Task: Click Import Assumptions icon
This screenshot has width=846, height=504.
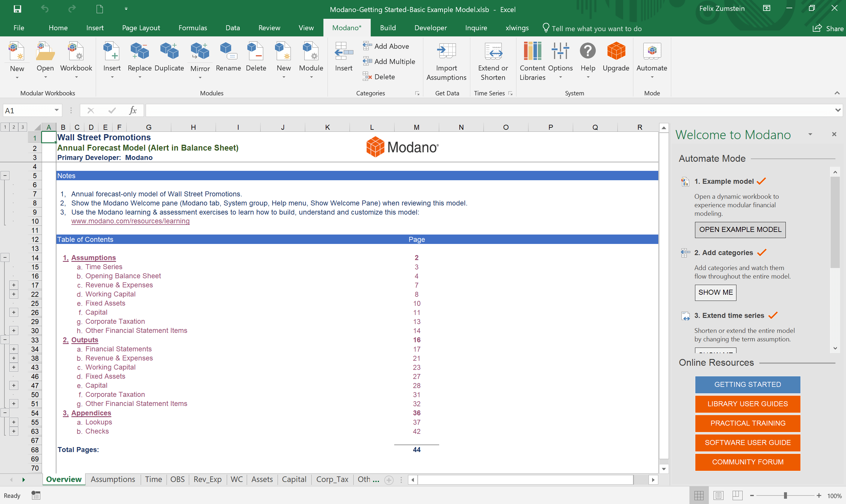Action: coord(446,52)
